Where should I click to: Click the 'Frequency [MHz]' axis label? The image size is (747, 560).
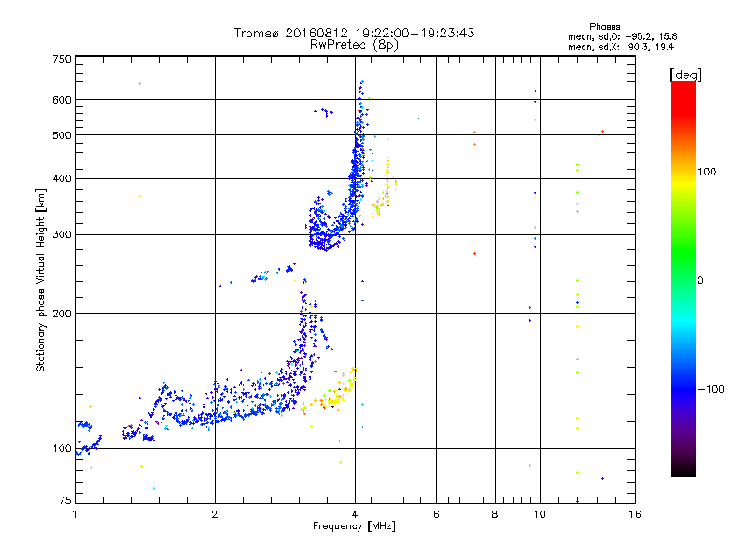point(354,526)
